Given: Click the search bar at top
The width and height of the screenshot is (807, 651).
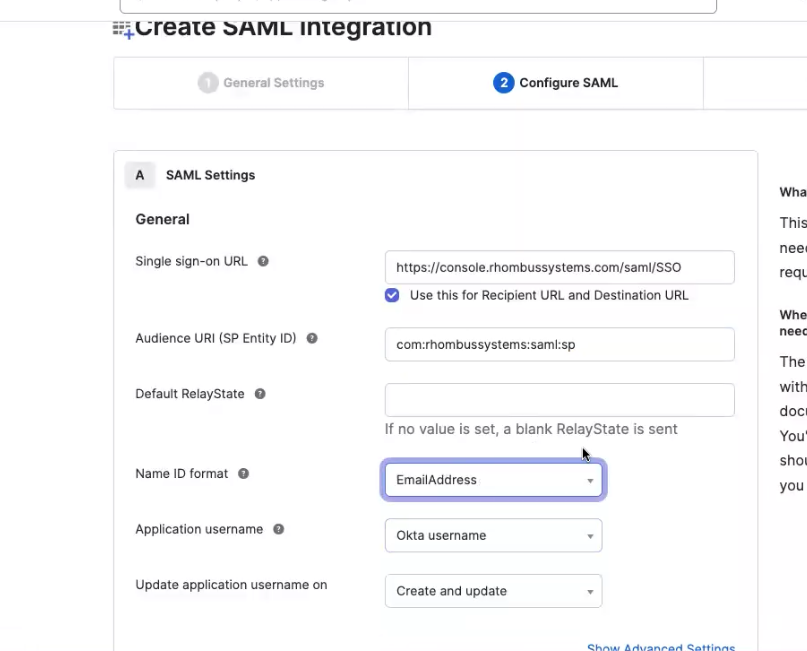Looking at the screenshot, I should pyautogui.click(x=418, y=6).
